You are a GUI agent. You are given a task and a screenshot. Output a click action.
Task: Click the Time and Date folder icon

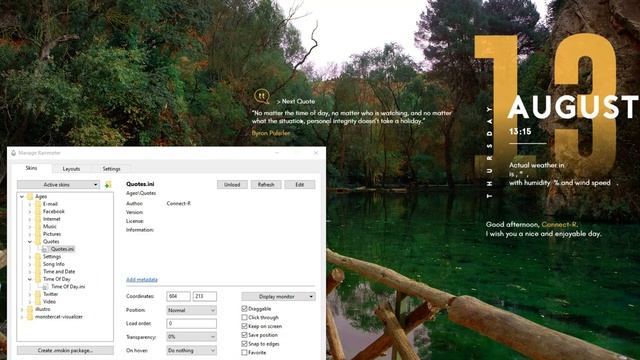pos(38,271)
